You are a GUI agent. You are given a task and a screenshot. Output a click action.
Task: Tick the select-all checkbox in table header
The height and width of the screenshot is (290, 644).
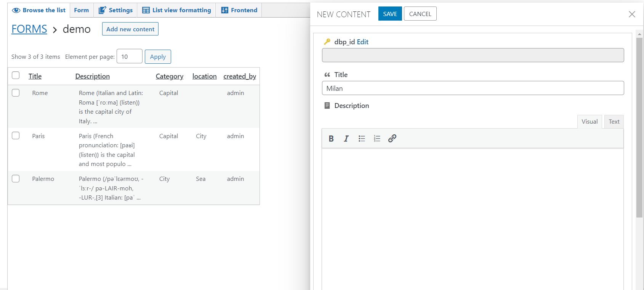click(x=16, y=75)
